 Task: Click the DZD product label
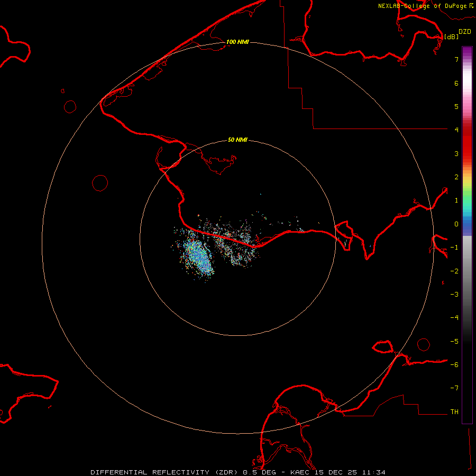click(x=465, y=32)
